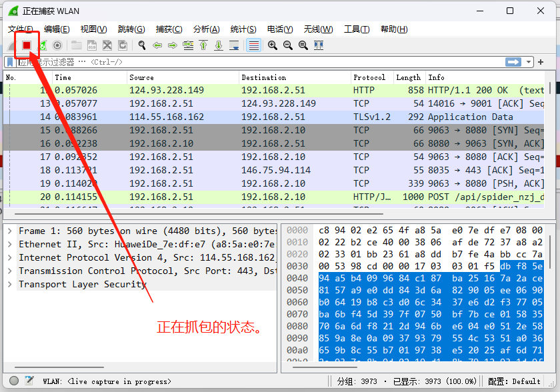Select packet 20 HTTP POST /api/spider row
The width and height of the screenshot is (560, 392).
point(274,197)
